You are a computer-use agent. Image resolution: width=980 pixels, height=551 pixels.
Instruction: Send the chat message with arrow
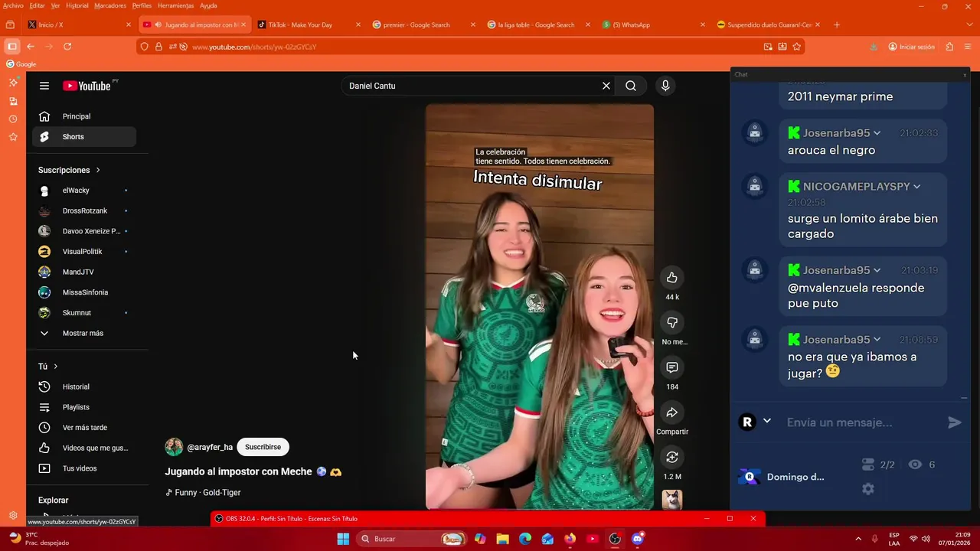[954, 422]
